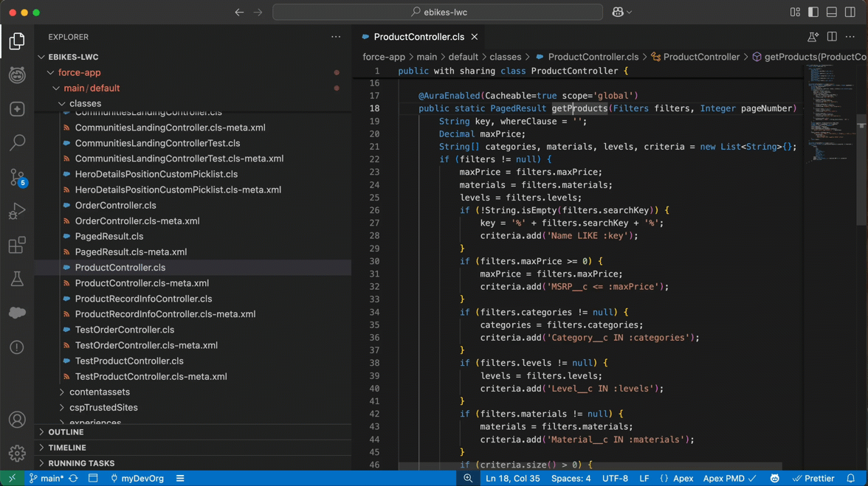Open the Search view

pyautogui.click(x=17, y=142)
